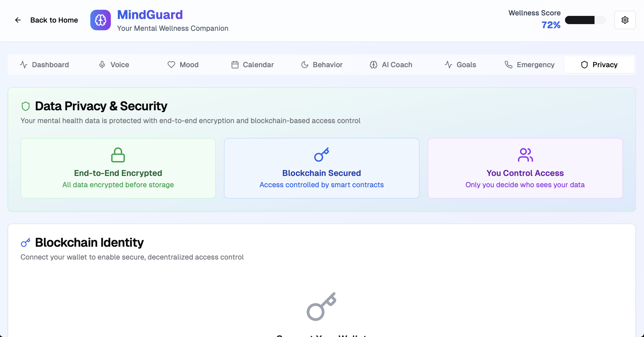Click the Privacy shield icon

(584, 65)
